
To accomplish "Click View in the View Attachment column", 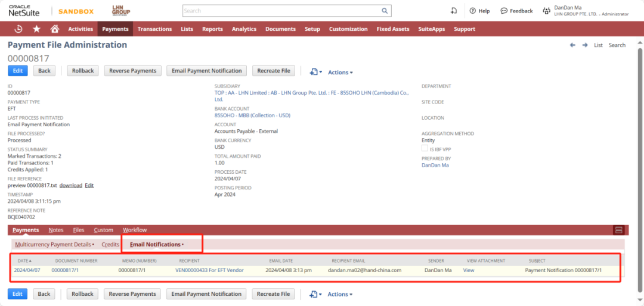I will coord(469,270).
